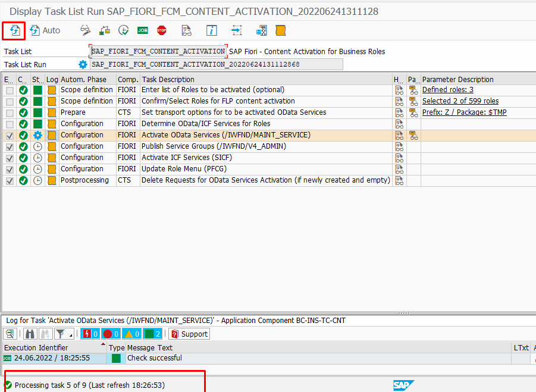Select 'Publish Service Groups (/IWFND/V4_ADMIN)' task description

[214, 146]
